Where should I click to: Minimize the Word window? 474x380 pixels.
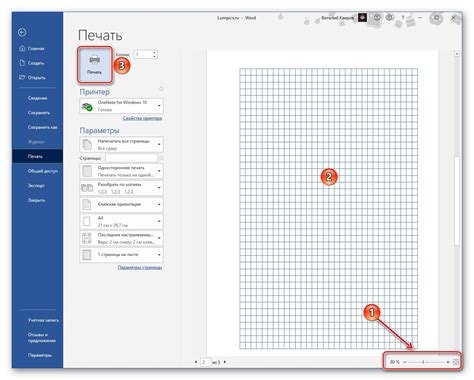[x=421, y=18]
